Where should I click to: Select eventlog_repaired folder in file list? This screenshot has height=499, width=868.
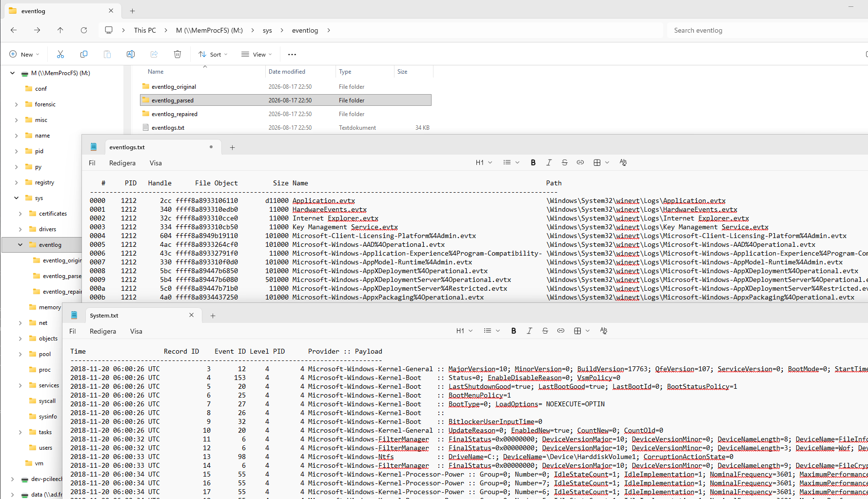click(x=285, y=114)
